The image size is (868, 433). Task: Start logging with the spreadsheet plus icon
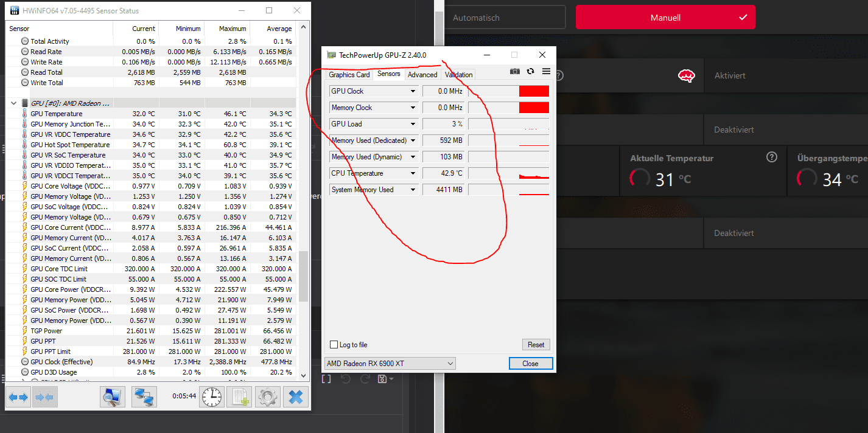coord(239,397)
